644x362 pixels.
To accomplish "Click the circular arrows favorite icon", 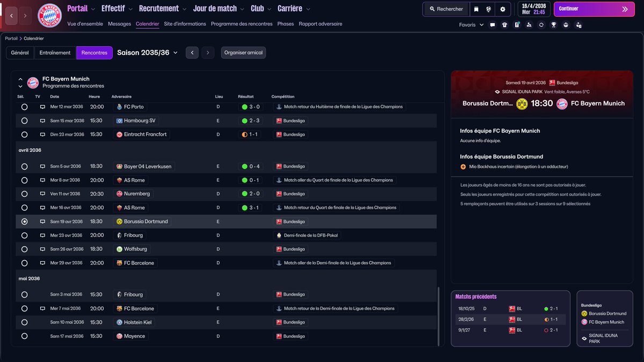I will pyautogui.click(x=541, y=25).
